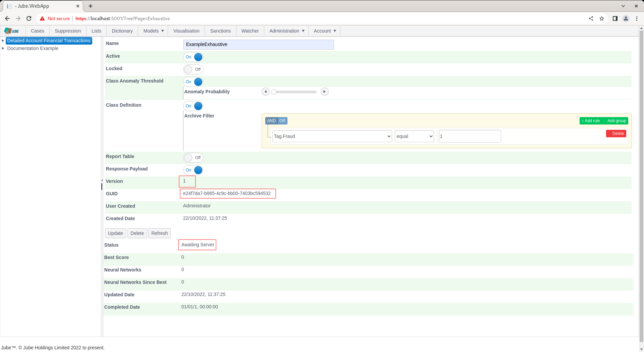
Task: Open the Dictionary menu
Action: click(x=122, y=31)
